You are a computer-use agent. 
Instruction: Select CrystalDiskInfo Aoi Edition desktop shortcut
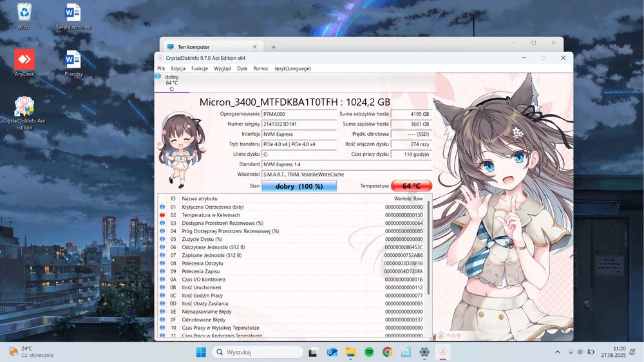(x=24, y=113)
